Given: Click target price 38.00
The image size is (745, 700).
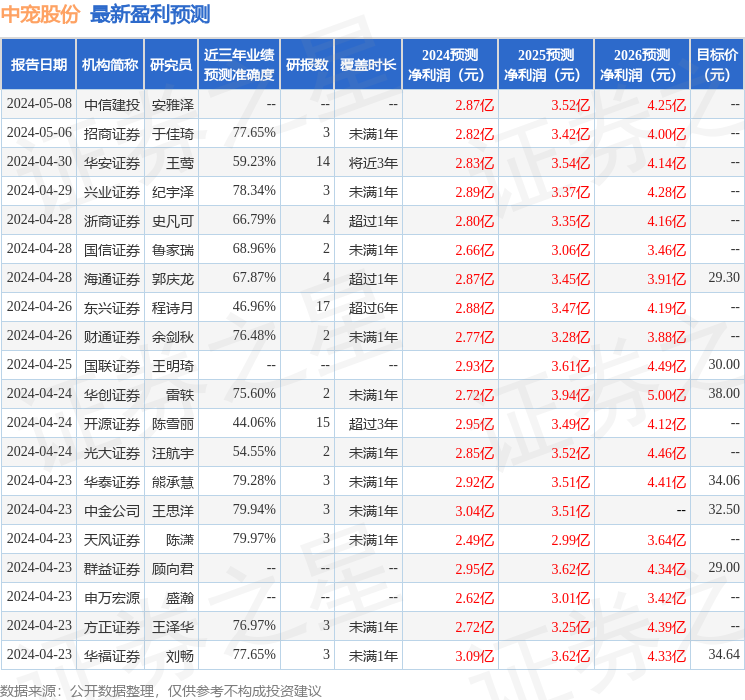Looking at the screenshot, I should 724,393.
